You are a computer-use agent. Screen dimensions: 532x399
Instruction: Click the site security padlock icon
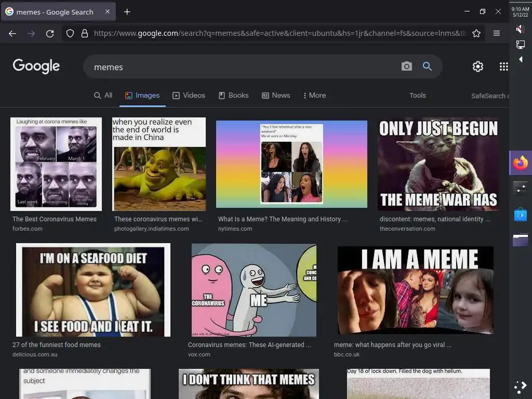pyautogui.click(x=85, y=33)
